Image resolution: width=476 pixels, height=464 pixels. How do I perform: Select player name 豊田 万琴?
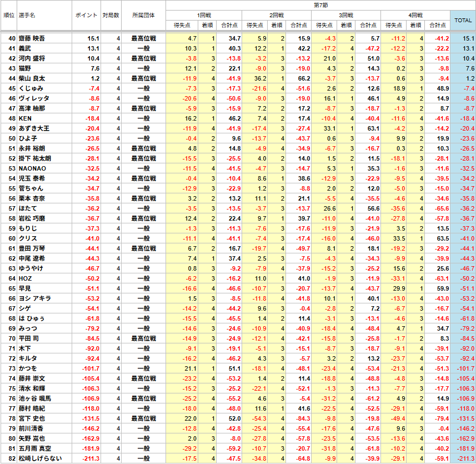[32, 249]
